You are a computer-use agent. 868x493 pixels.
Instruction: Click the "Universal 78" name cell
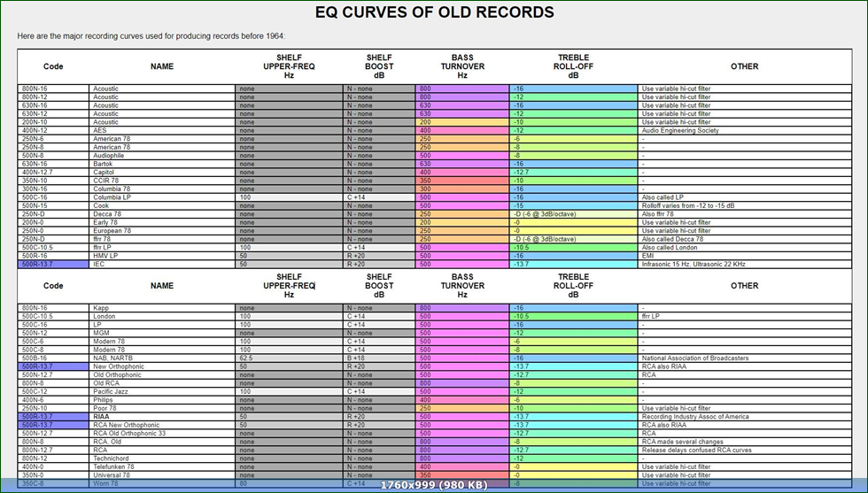point(161,474)
